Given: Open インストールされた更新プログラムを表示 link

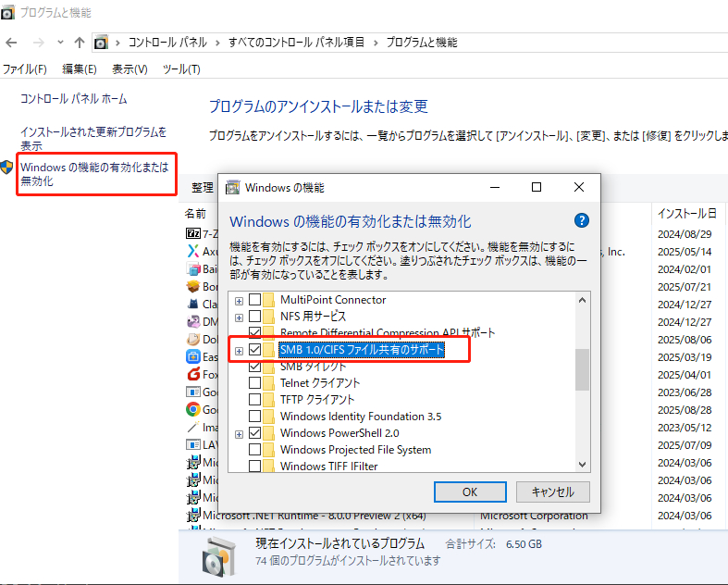Looking at the screenshot, I should point(93,139).
